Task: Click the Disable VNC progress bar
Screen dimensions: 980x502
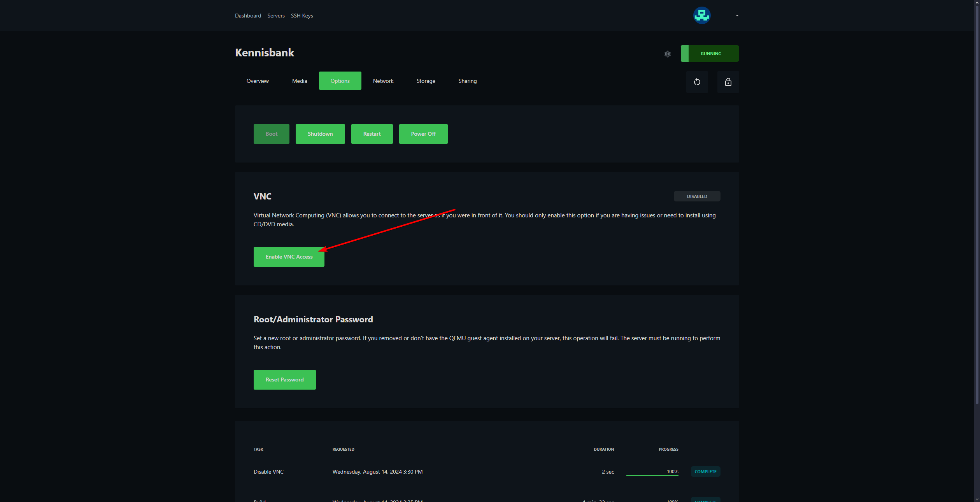Action: (x=652, y=475)
